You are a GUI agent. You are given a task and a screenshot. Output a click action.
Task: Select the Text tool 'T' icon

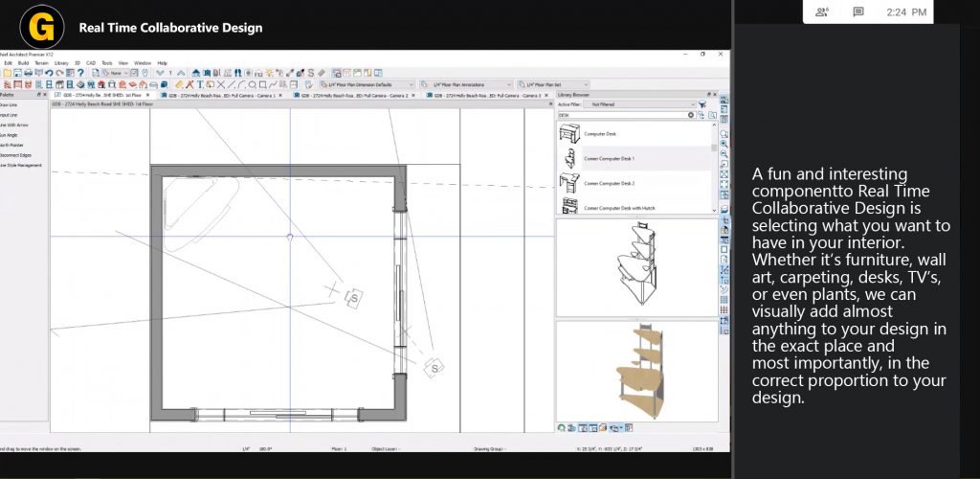[200, 84]
